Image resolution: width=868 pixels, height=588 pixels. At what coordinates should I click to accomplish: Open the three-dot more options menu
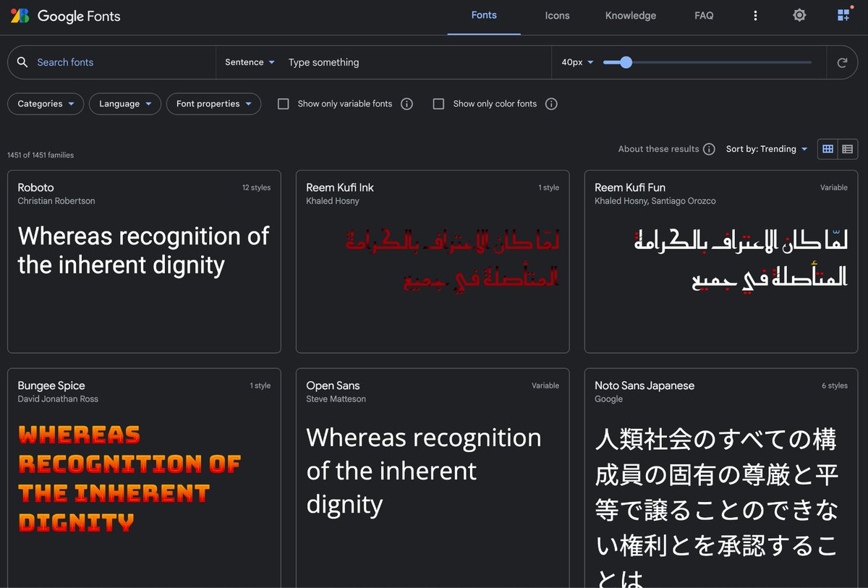pos(755,15)
